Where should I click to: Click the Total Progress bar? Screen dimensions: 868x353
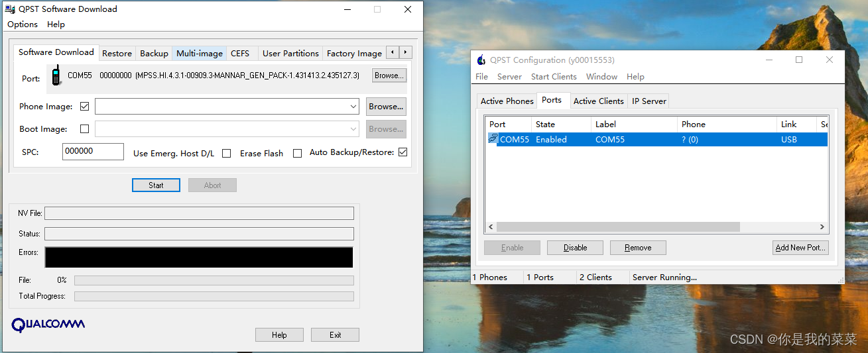214,296
